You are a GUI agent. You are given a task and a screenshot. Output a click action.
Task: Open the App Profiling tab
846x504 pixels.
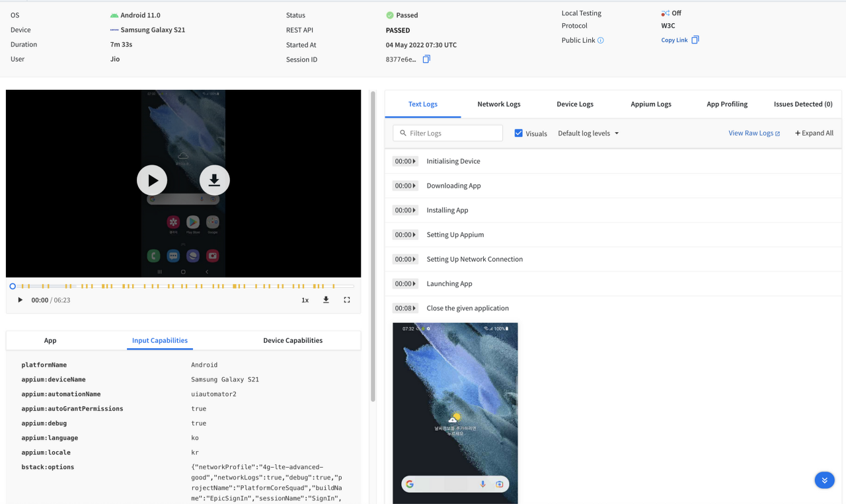click(x=727, y=104)
